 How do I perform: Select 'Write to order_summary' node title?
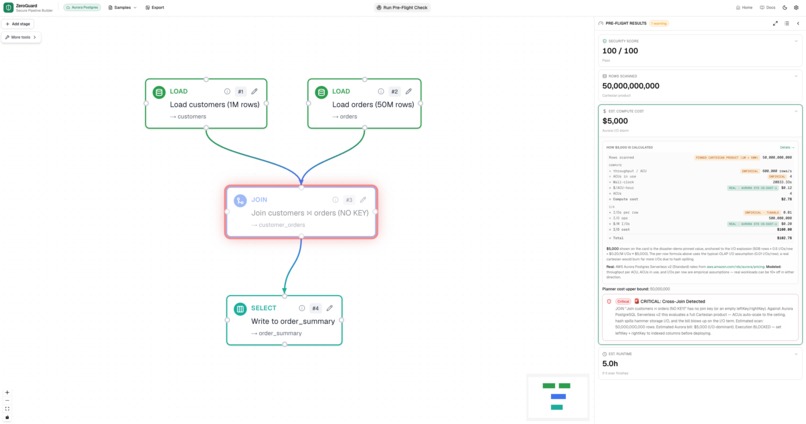(293, 321)
